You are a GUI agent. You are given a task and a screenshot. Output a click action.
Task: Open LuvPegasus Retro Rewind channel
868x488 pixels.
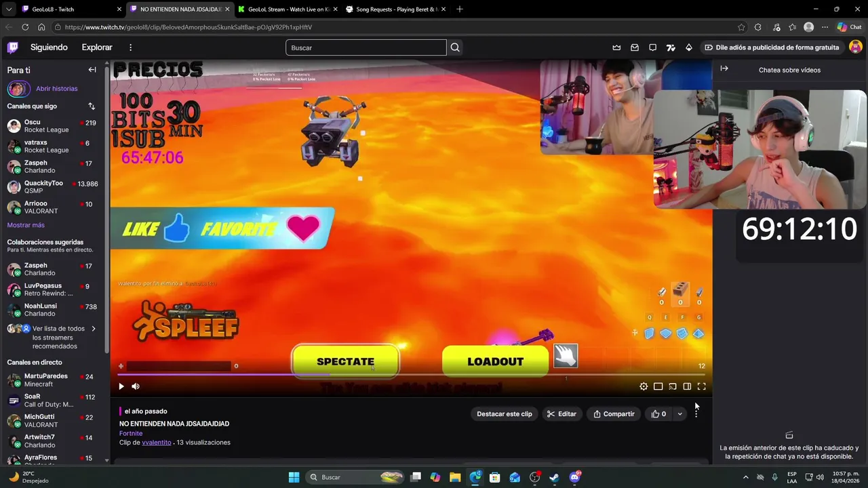point(52,289)
